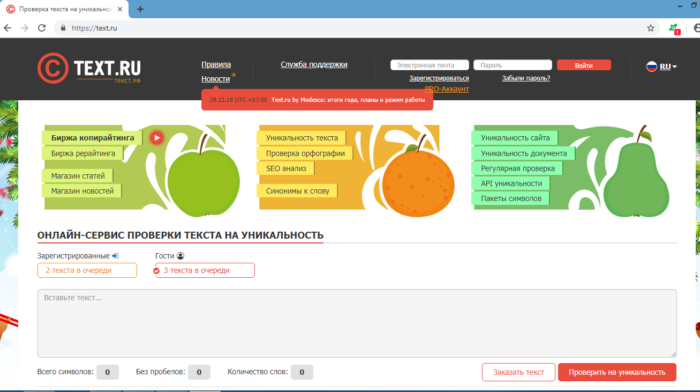Viewport: 700px width, 392px height.
Task: Click the Количество слов counter value
Action: coord(302,372)
